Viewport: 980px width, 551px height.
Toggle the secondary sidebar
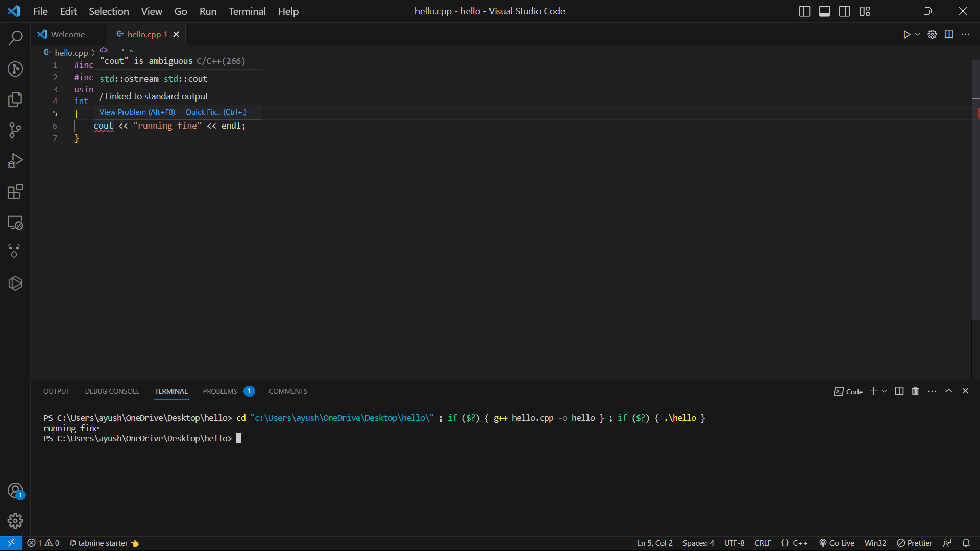point(844,11)
